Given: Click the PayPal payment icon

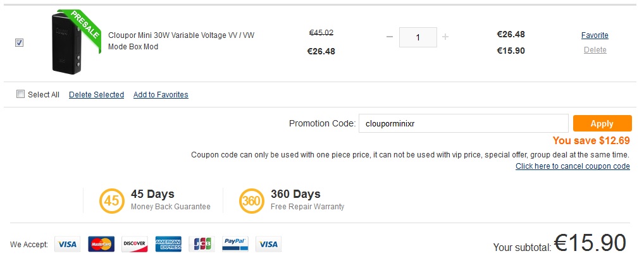Looking at the screenshot, I should click(x=235, y=244).
